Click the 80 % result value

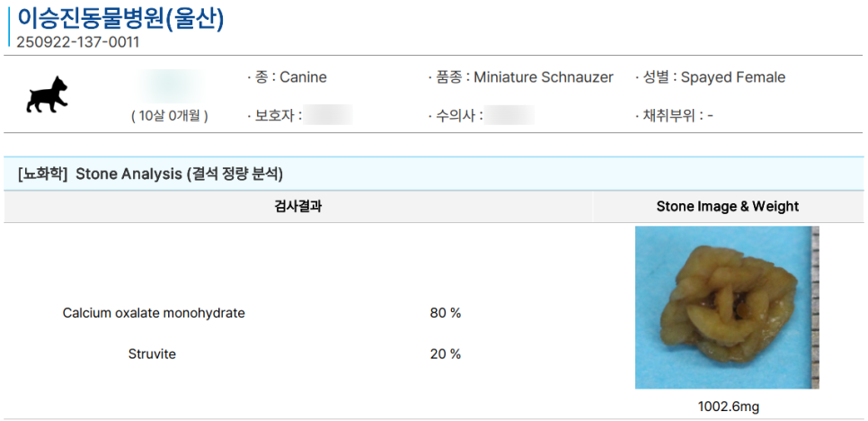click(446, 313)
